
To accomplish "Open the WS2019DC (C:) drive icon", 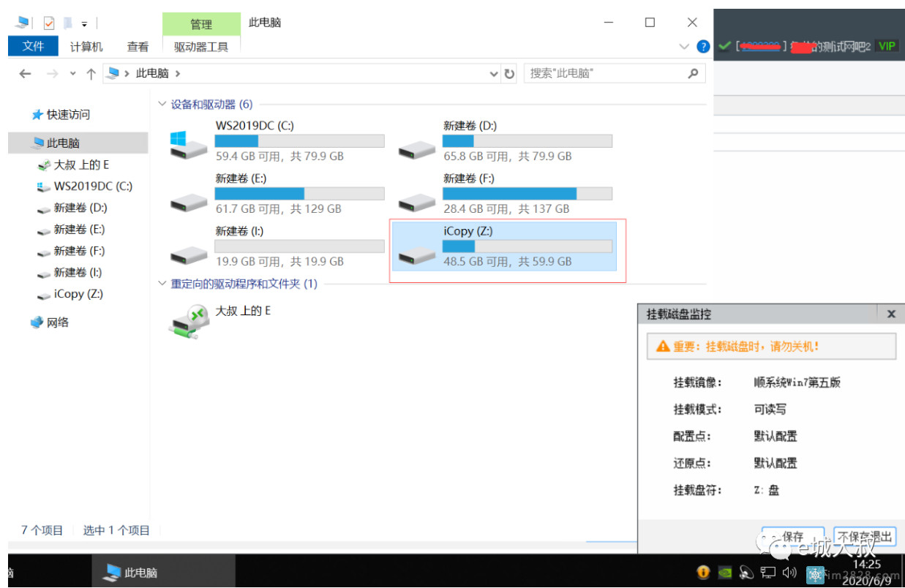I will (x=188, y=145).
